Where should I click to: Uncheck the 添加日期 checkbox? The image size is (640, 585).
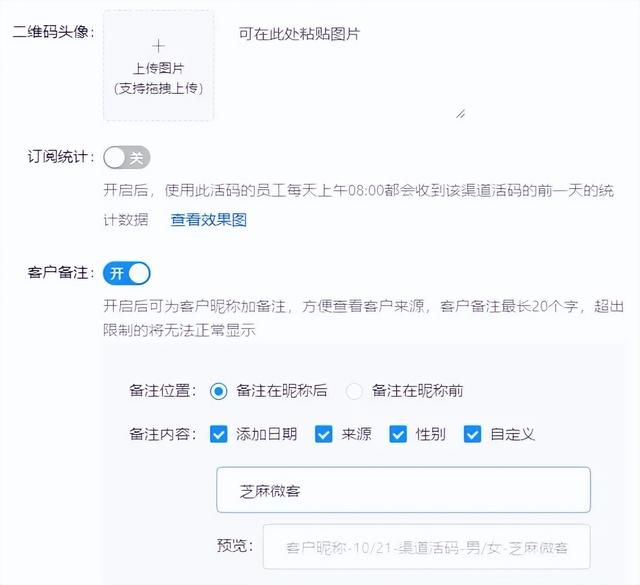click(219, 434)
